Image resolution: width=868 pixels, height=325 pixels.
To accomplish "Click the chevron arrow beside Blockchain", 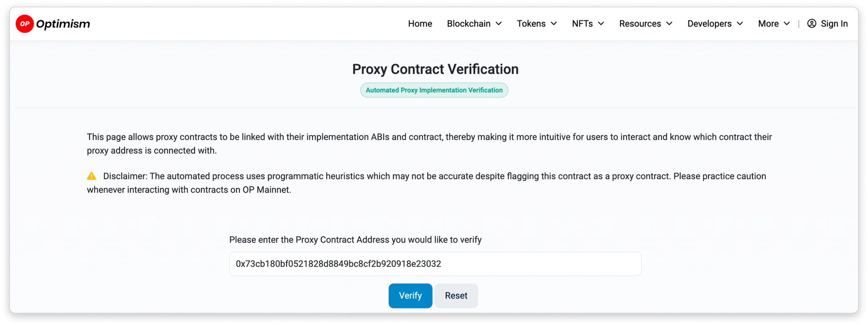I will click(x=499, y=23).
